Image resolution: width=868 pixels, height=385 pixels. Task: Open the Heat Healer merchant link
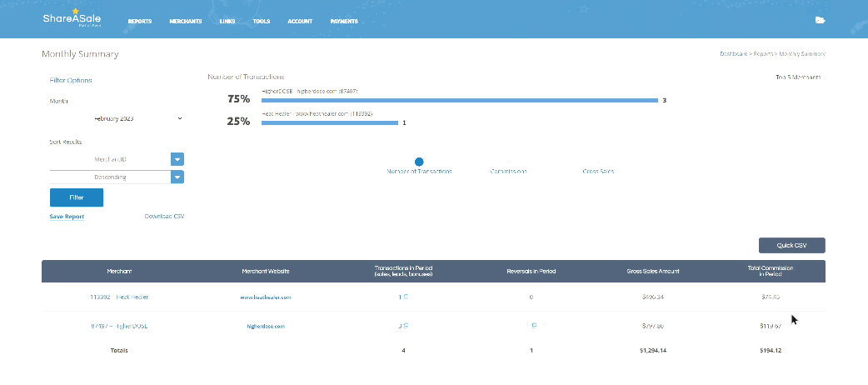click(x=119, y=297)
